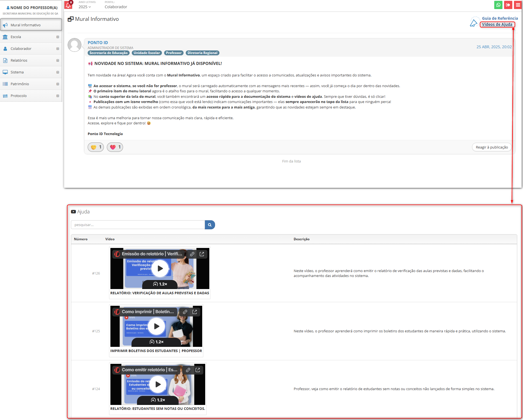
Task: Click the Descrição column header
Action: pos(301,239)
